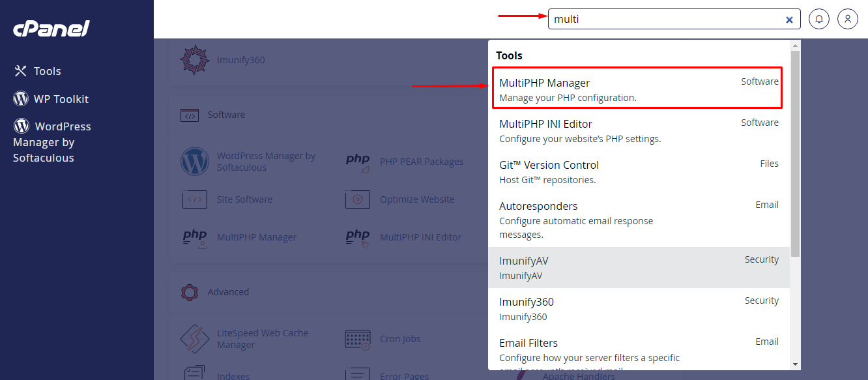
Task: Click the cPanel logo
Action: click(51, 29)
